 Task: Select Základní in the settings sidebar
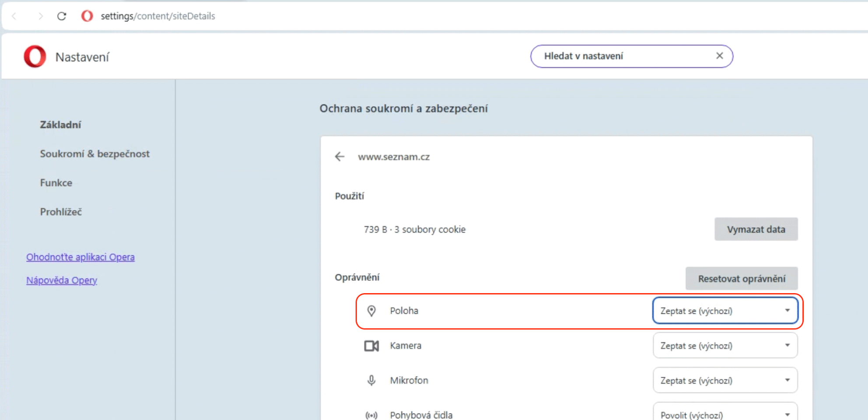tap(60, 125)
